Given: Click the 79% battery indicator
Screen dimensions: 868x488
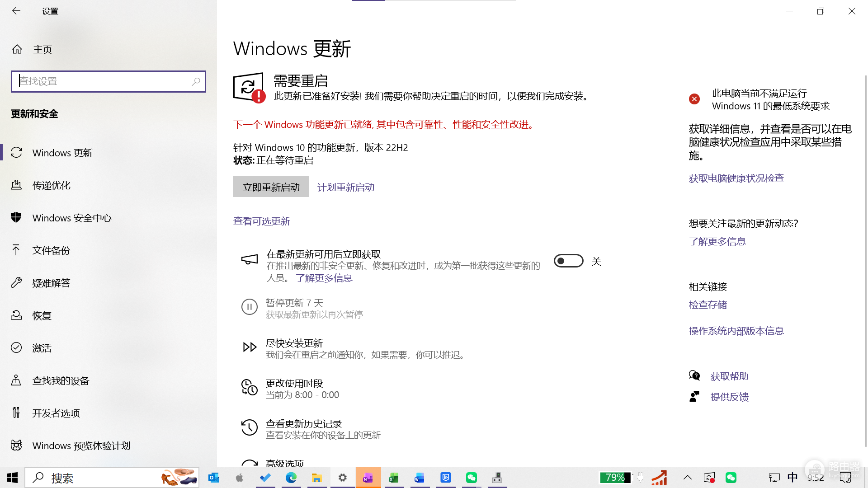Looking at the screenshot, I should click(x=615, y=478).
